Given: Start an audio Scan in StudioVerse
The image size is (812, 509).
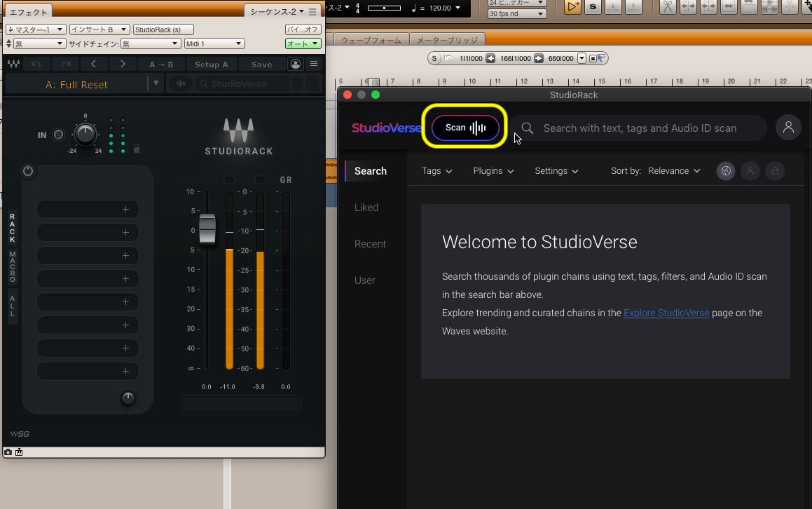Looking at the screenshot, I should click(x=465, y=128).
